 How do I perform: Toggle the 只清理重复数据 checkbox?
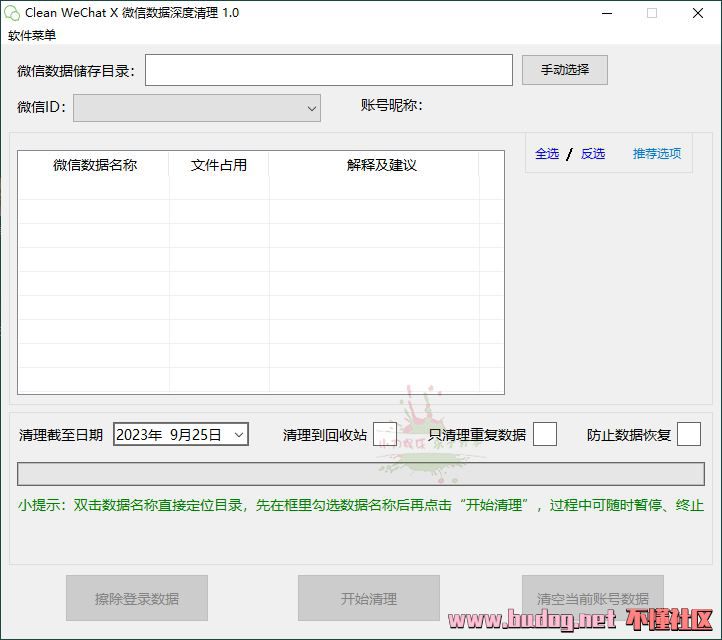(x=544, y=434)
